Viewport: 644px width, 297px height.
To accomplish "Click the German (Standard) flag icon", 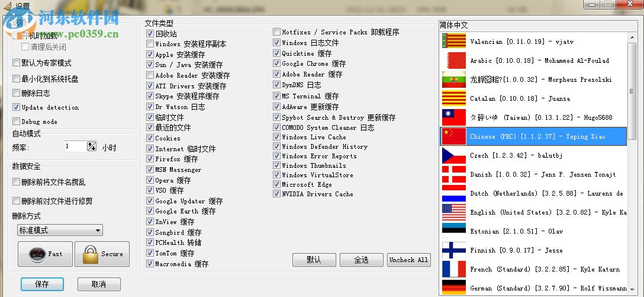I will coord(454,288).
